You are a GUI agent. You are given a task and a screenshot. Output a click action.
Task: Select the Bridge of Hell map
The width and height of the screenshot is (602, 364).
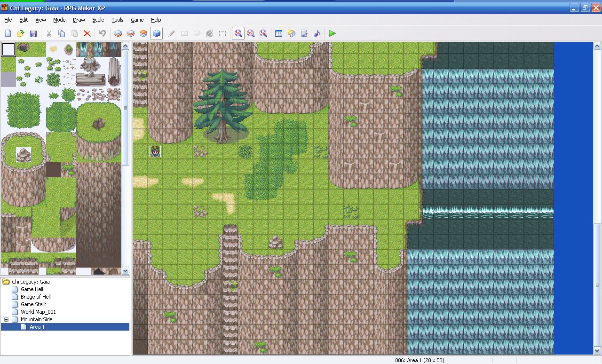(36, 297)
